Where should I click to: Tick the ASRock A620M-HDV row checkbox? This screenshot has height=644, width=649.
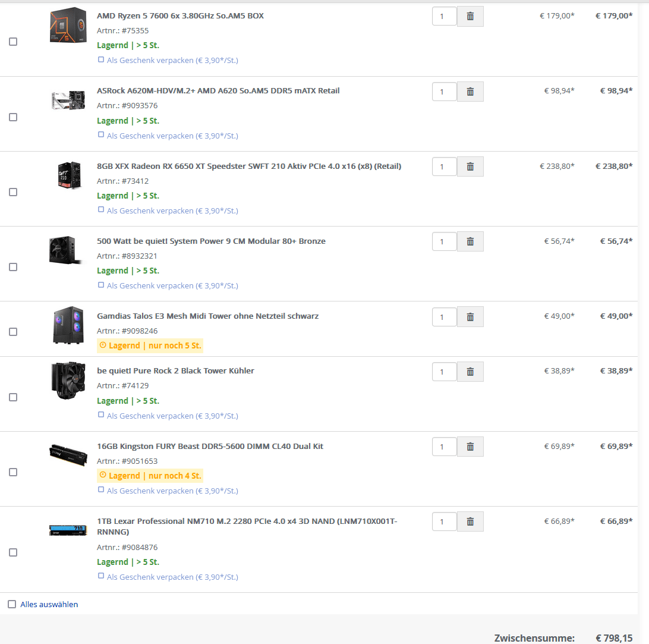[13, 117]
